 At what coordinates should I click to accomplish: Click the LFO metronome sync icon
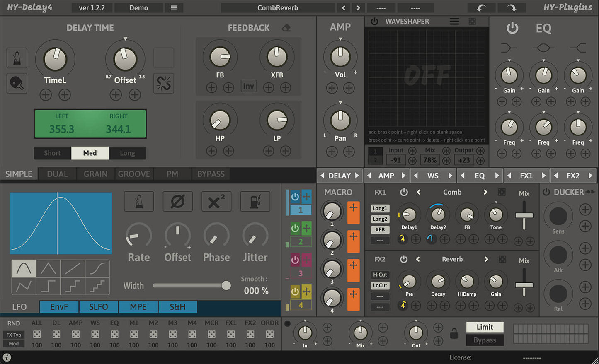pos(139,202)
